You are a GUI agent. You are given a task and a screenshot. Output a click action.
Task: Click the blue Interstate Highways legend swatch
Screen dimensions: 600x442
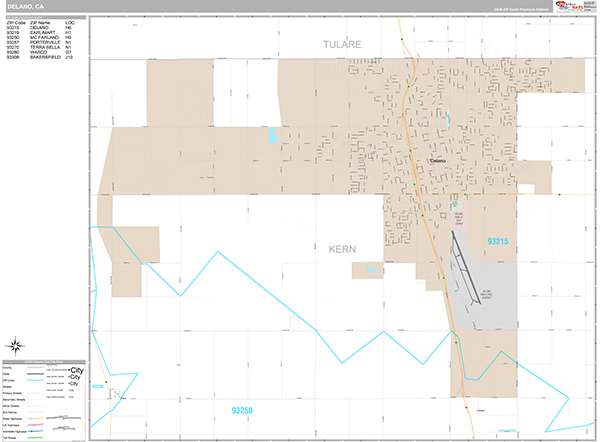(35, 431)
